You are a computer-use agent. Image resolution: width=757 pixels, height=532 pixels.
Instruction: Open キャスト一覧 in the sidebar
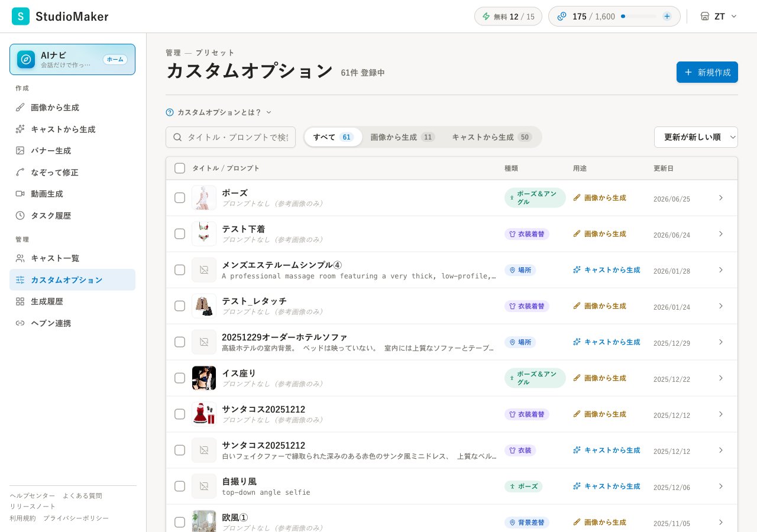tap(72, 258)
